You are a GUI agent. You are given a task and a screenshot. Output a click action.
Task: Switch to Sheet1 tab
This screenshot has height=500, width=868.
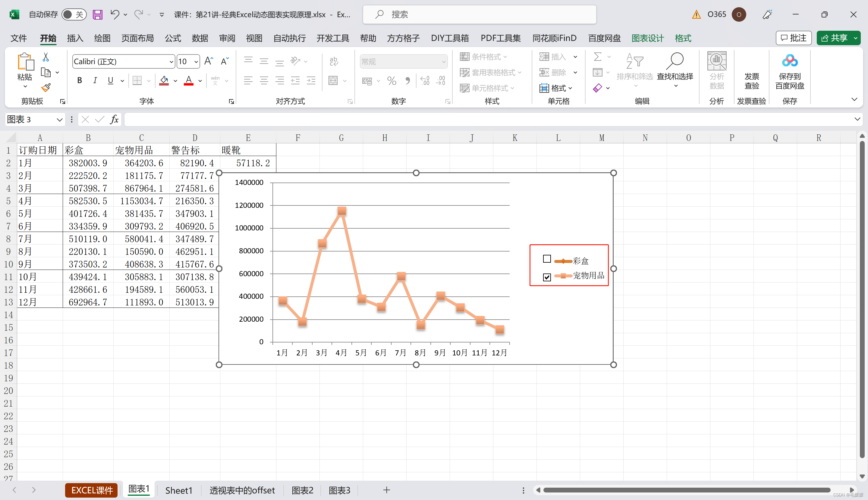click(x=179, y=490)
